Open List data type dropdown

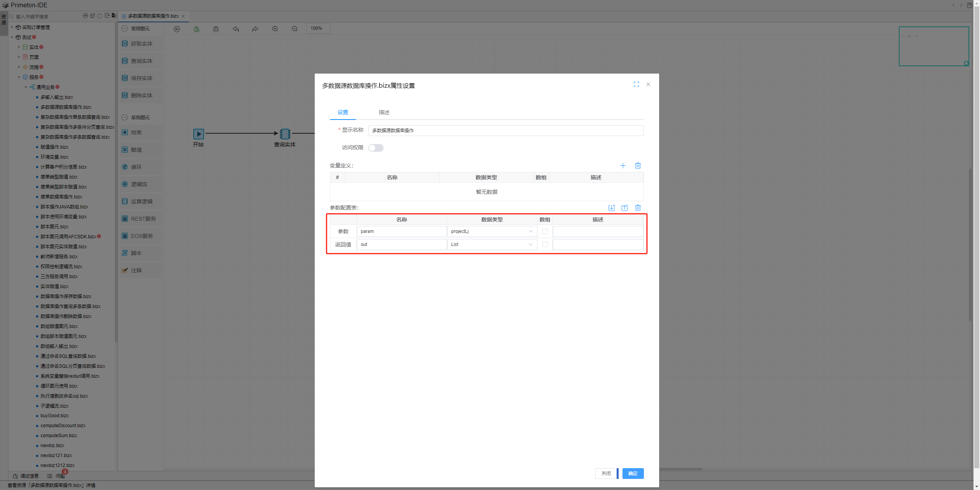tap(492, 244)
